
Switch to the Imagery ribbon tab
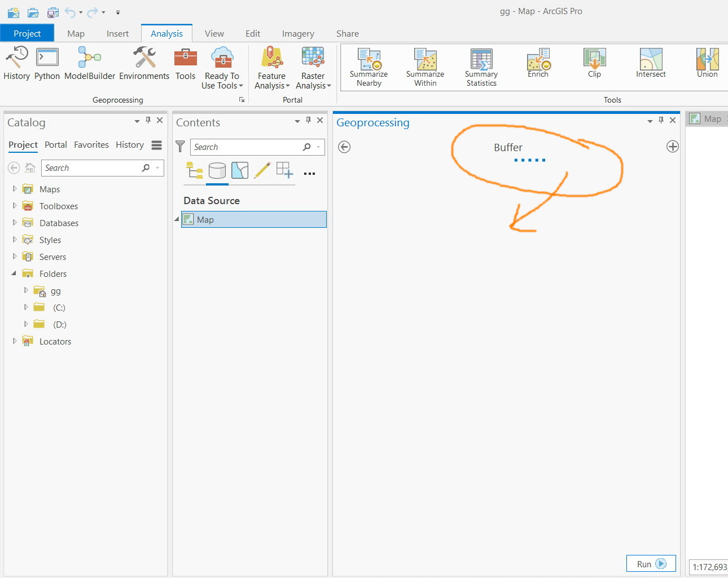pyautogui.click(x=298, y=33)
